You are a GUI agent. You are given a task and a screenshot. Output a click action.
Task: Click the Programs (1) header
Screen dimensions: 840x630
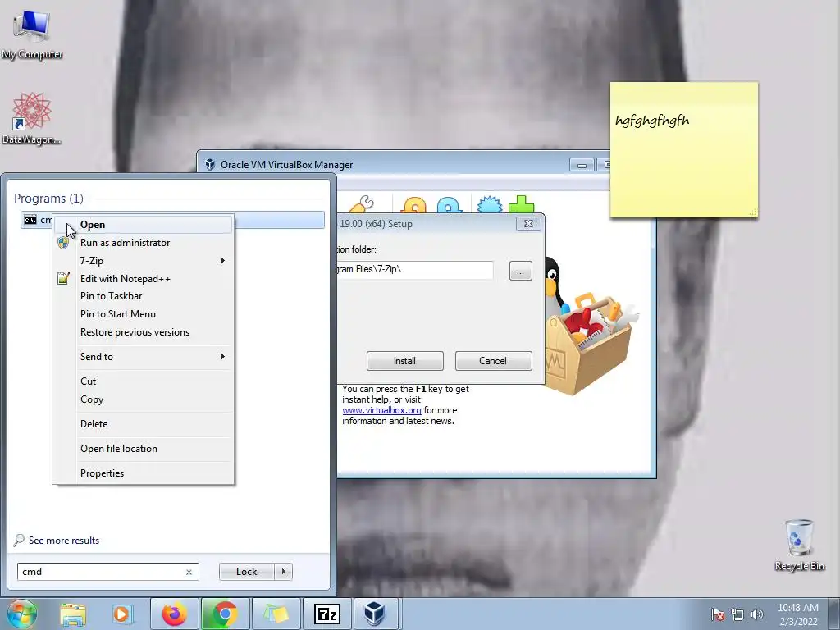(48, 199)
